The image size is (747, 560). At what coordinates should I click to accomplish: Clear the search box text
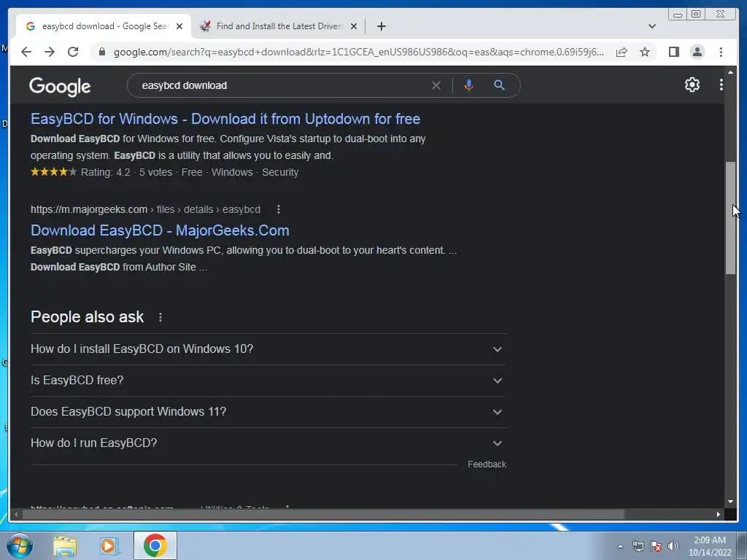(x=436, y=85)
